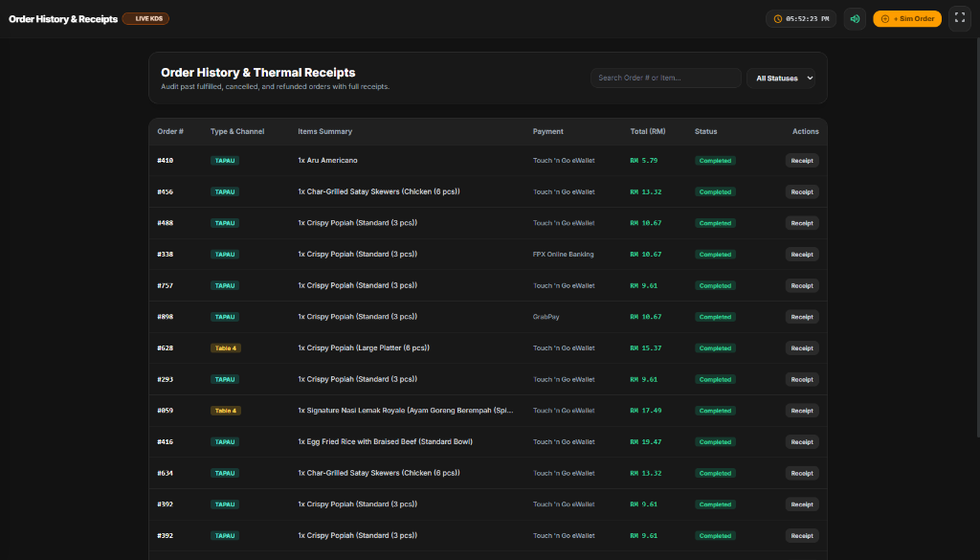Image resolution: width=980 pixels, height=560 pixels.
Task: Click the 1x Aru Americano item
Action: pyautogui.click(x=327, y=161)
